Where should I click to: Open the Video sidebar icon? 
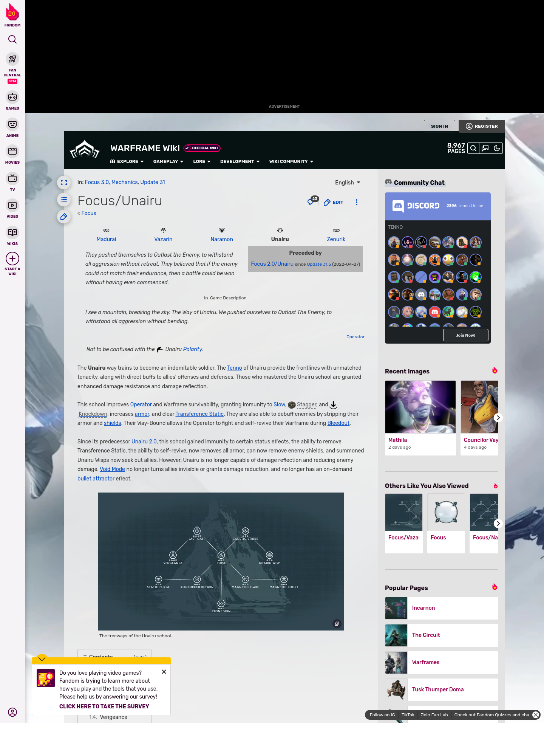12,205
